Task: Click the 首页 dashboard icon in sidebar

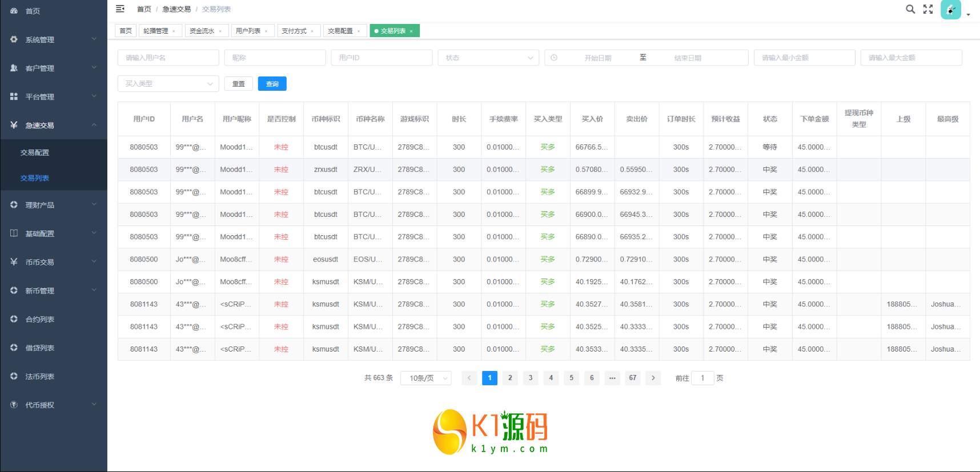Action: click(14, 11)
